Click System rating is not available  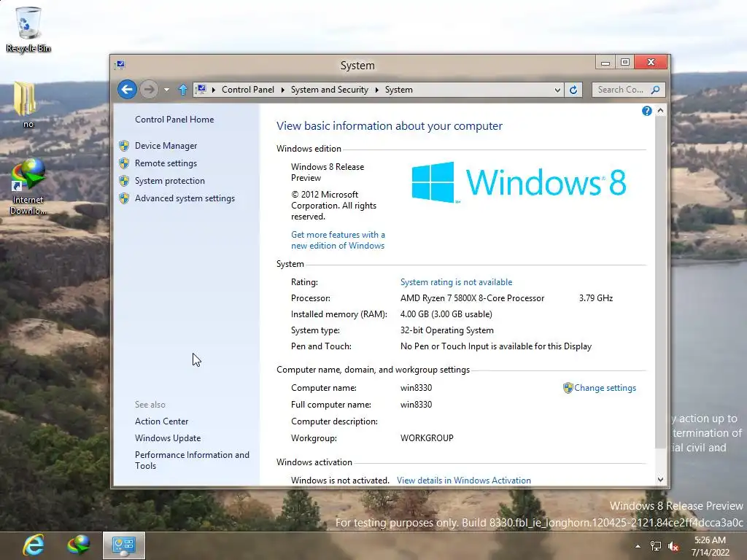tap(457, 282)
